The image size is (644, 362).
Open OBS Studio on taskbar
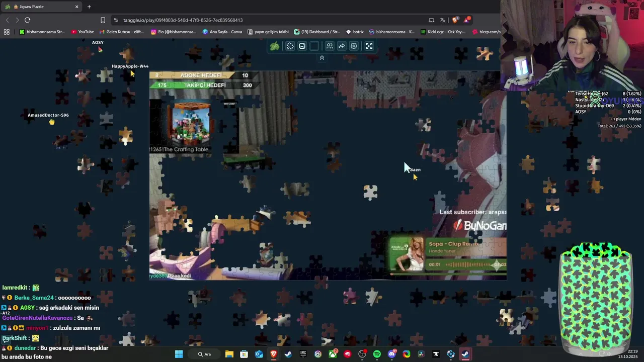(362, 354)
